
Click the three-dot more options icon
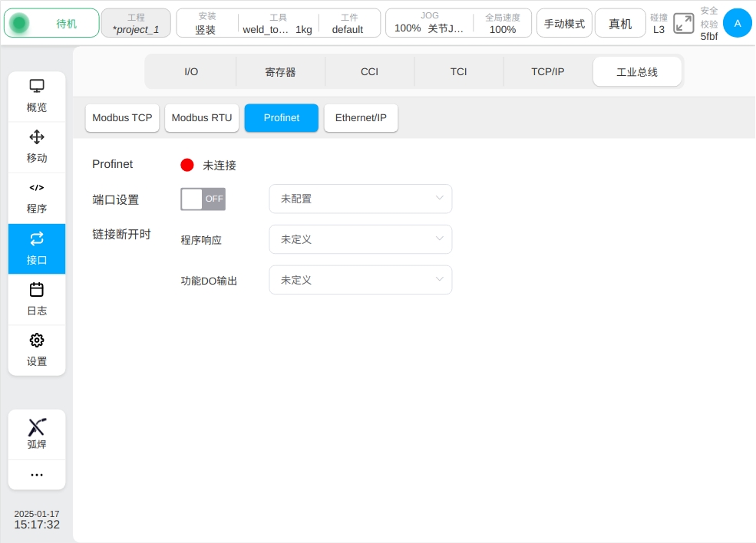37,475
